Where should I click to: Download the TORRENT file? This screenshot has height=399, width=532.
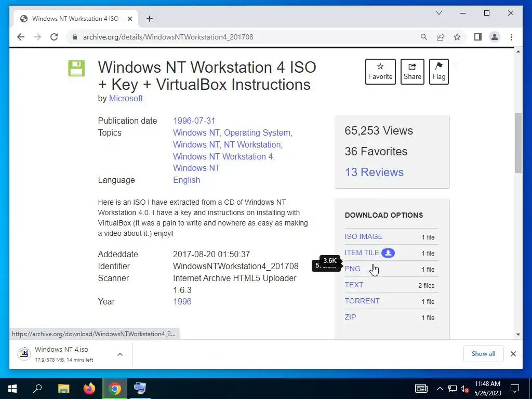click(x=362, y=301)
